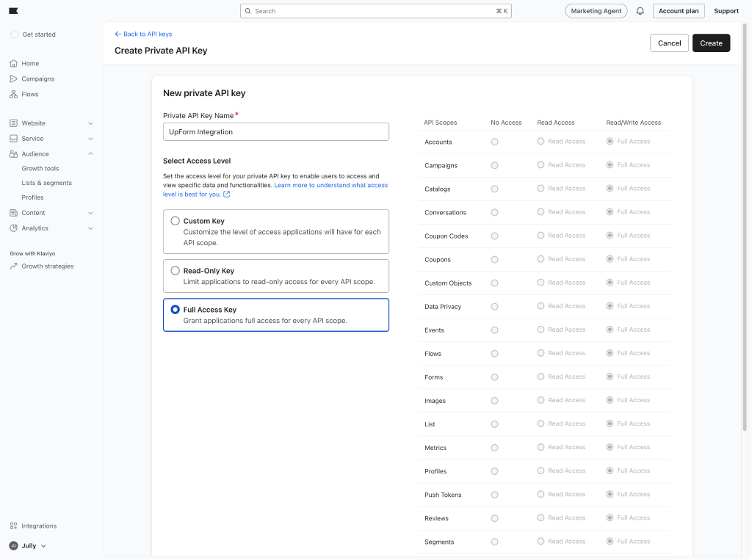752x560 pixels.
Task: Click the Integrations grid icon
Action: click(13, 526)
